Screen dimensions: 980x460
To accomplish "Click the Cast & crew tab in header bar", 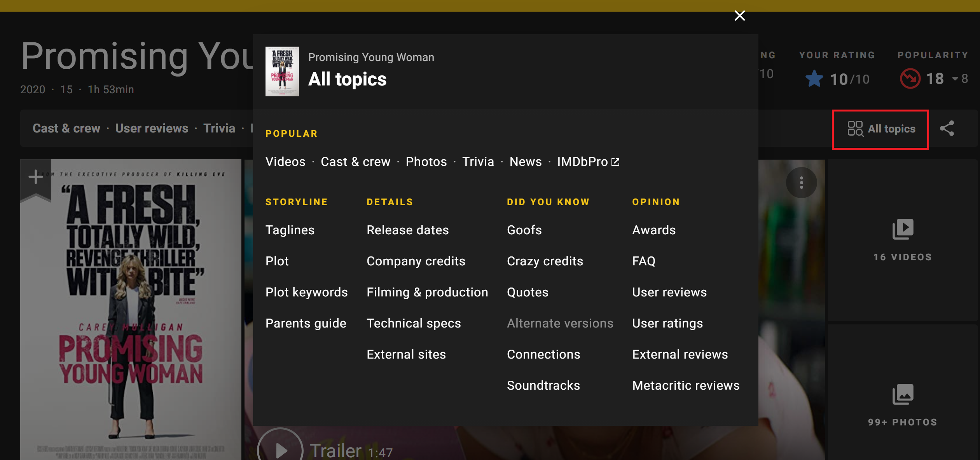I will (66, 128).
